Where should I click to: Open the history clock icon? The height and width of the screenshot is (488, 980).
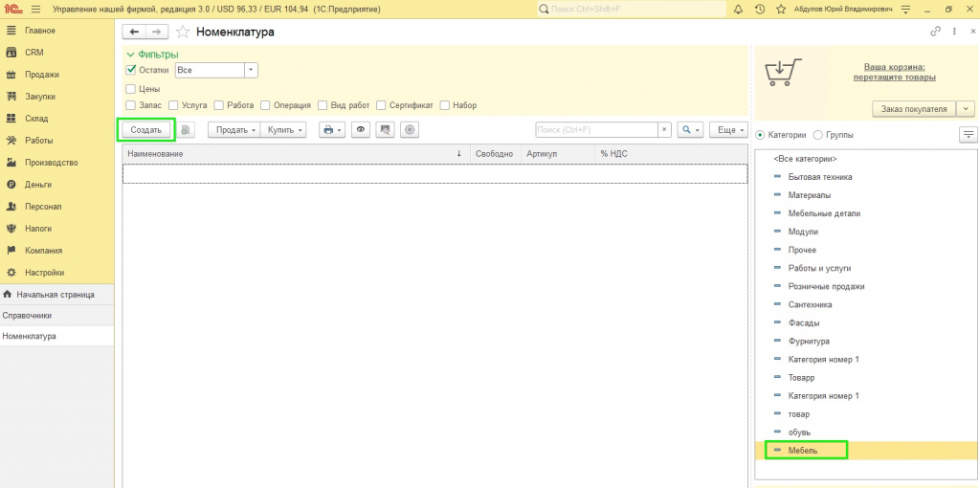(x=759, y=10)
